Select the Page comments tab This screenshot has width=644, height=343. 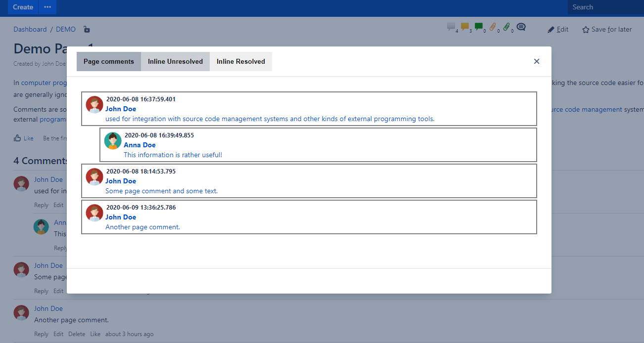(108, 61)
